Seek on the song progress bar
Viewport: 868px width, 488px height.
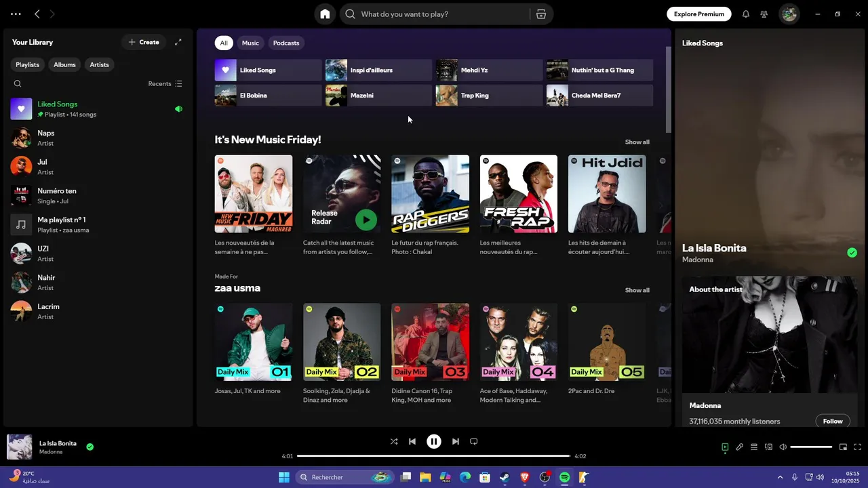pos(434,456)
